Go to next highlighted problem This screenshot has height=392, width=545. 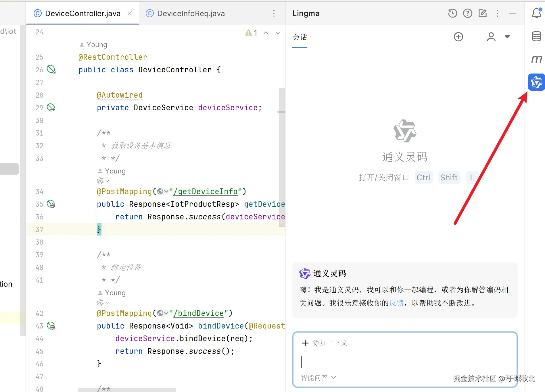click(278, 33)
